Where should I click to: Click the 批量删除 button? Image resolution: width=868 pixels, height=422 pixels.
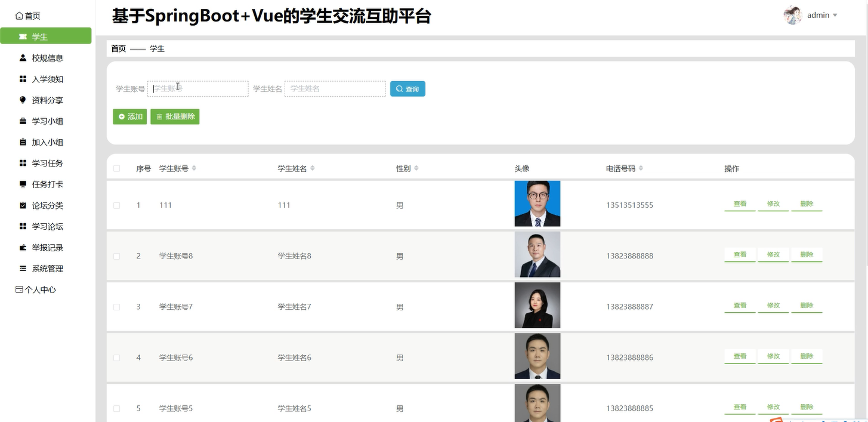(175, 117)
